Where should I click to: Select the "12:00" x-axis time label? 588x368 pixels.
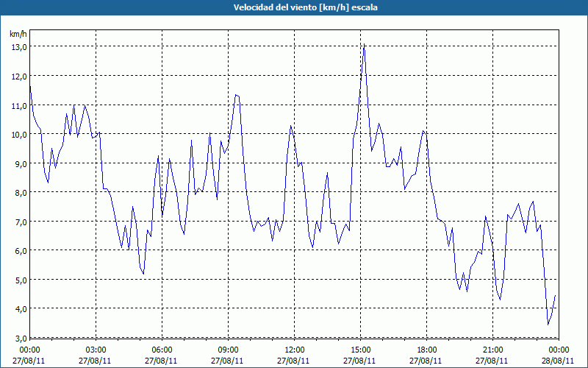293,350
